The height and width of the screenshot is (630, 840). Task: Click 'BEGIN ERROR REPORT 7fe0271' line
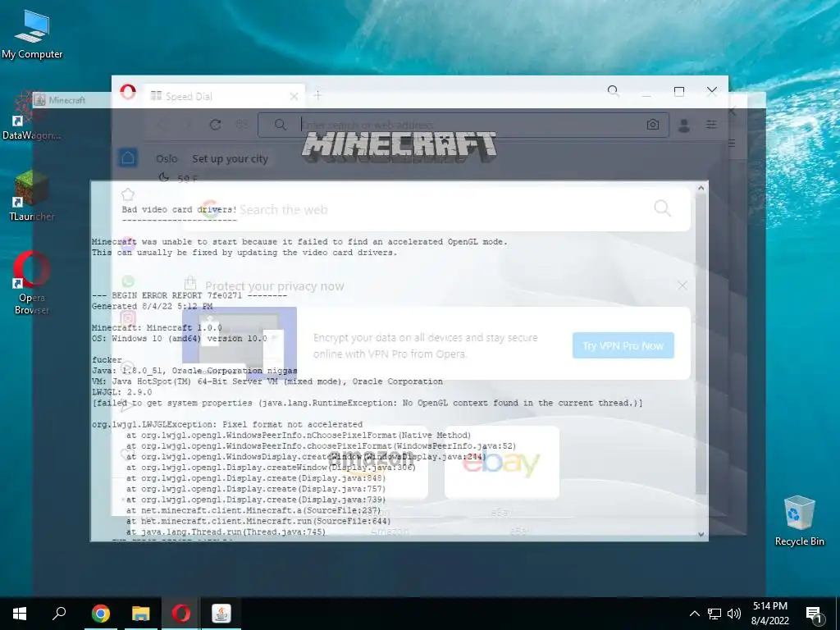[189, 295]
